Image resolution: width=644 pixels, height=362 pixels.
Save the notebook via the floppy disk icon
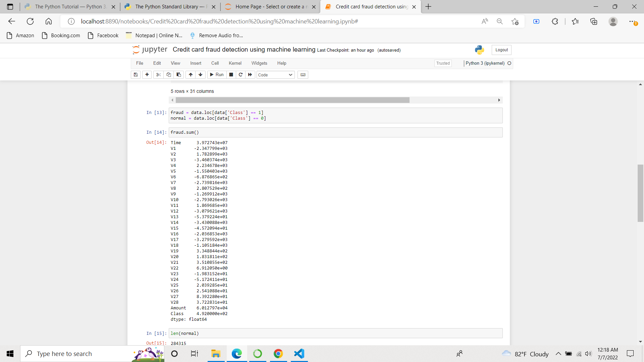click(136, 74)
